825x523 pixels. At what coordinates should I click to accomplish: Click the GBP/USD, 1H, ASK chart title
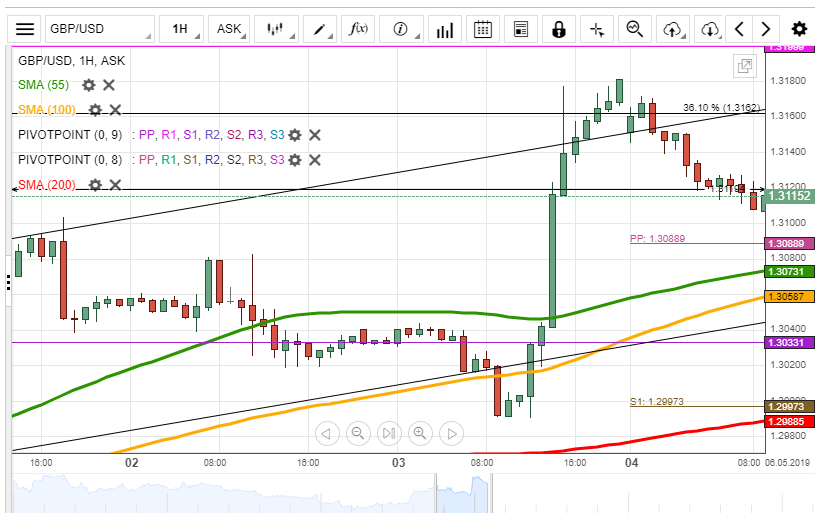[72, 61]
